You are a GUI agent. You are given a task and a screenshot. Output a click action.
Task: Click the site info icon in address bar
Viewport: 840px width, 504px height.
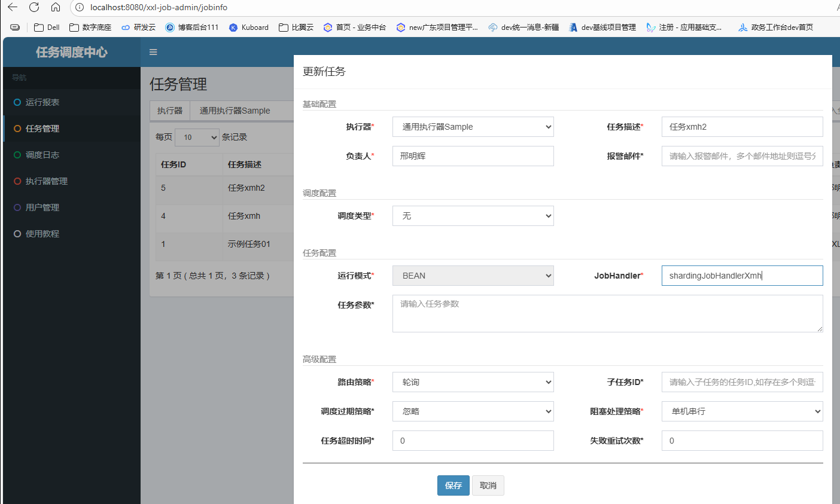79,7
